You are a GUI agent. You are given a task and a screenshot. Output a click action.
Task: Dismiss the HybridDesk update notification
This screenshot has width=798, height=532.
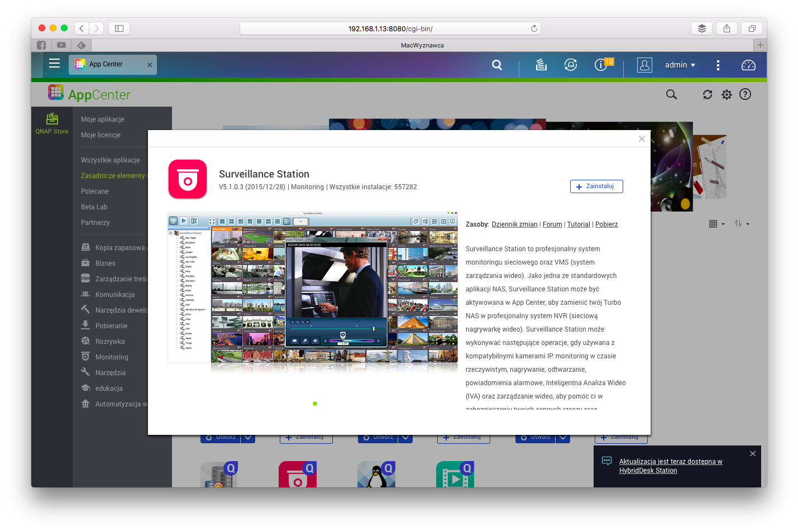753,454
